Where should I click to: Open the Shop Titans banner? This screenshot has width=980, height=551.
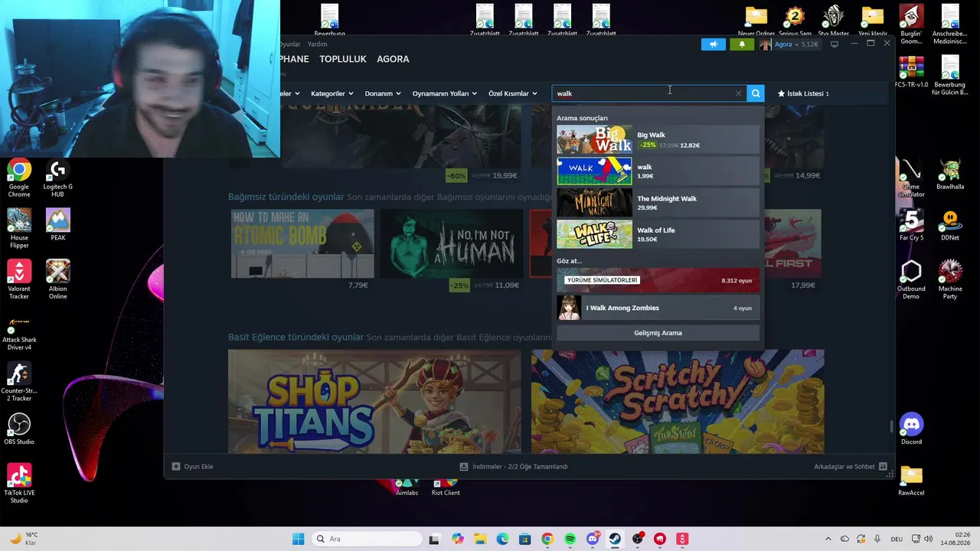pos(374,402)
